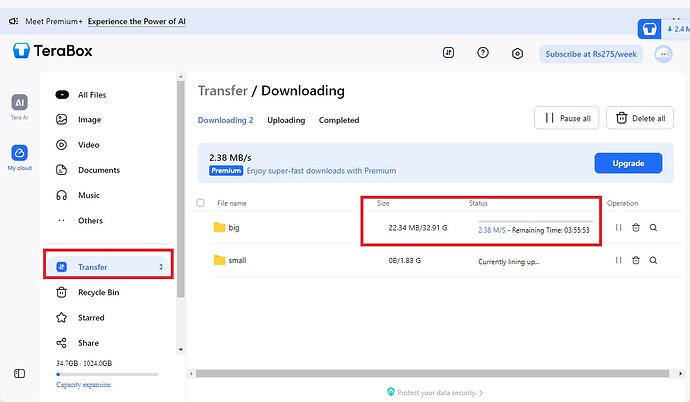Expand the Transfer sidebar item arrows
This screenshot has height=402, width=690.
(x=161, y=267)
